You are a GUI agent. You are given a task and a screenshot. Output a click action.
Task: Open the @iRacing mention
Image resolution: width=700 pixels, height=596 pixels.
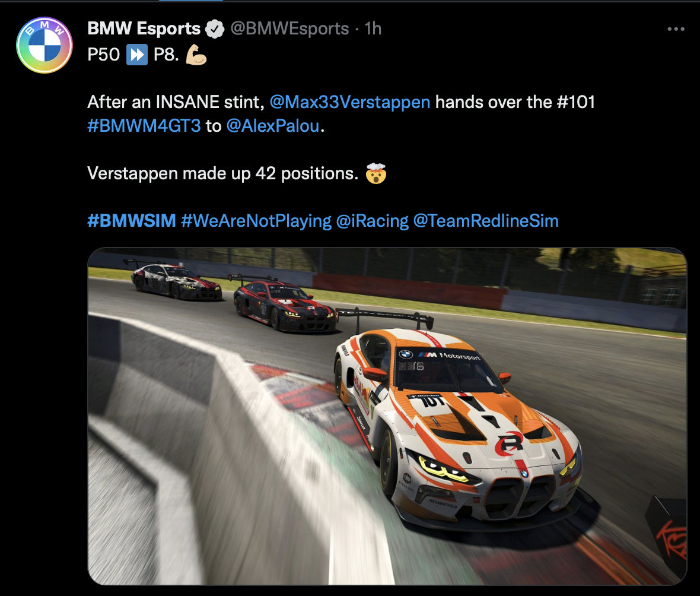pyautogui.click(x=372, y=221)
